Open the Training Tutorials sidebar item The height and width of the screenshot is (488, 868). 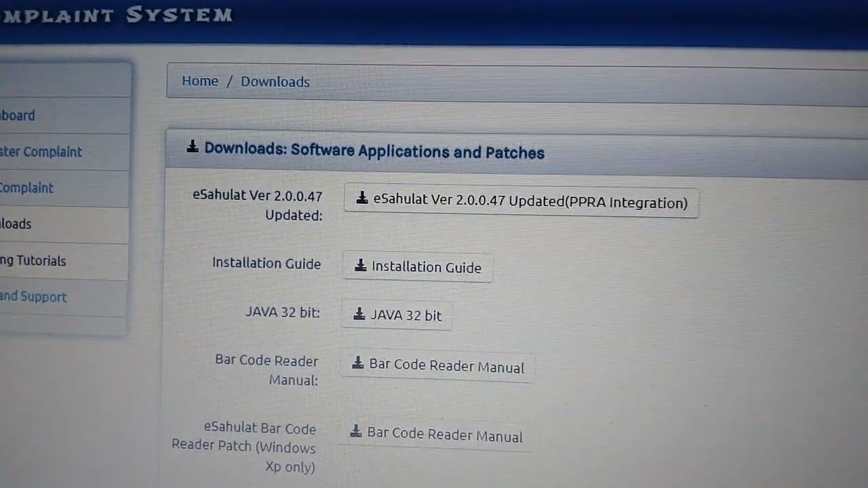point(63,261)
